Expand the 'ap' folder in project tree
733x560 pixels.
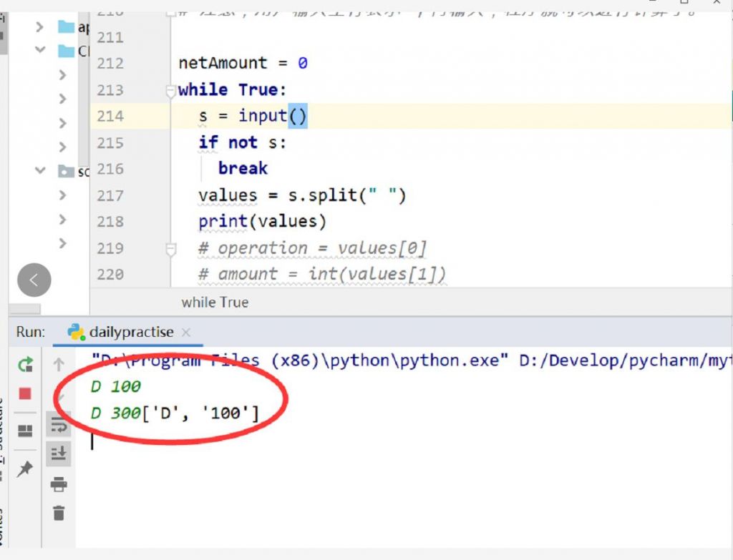tap(40, 27)
